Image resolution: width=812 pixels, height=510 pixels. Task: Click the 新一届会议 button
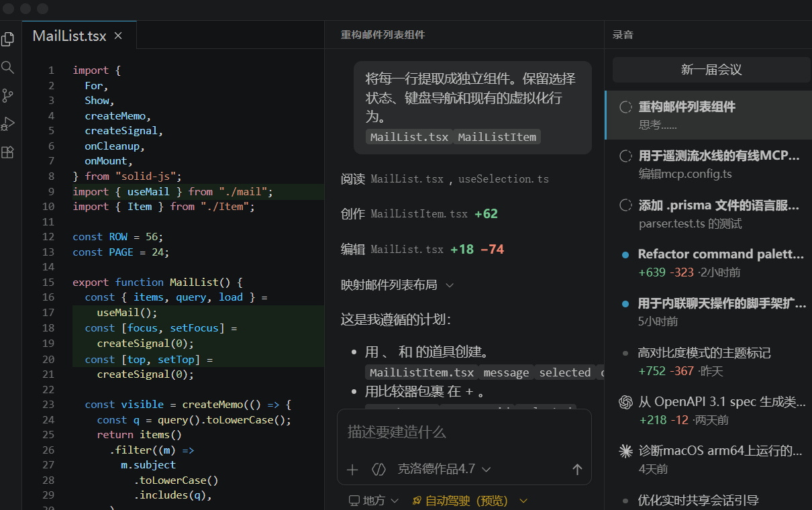point(711,70)
